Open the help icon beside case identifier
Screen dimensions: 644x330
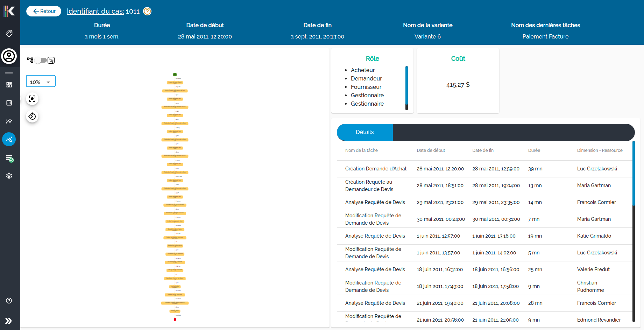tap(148, 11)
